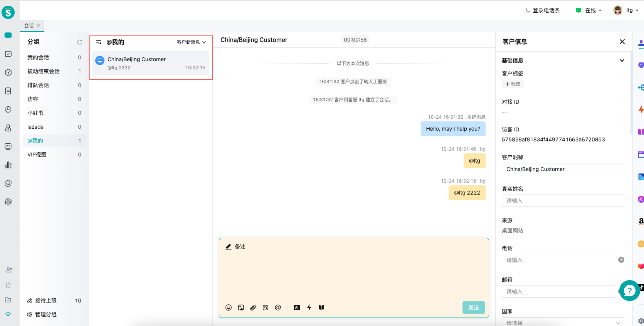Attach a file with paperclip icon
The width and height of the screenshot is (644, 326).
253,308
